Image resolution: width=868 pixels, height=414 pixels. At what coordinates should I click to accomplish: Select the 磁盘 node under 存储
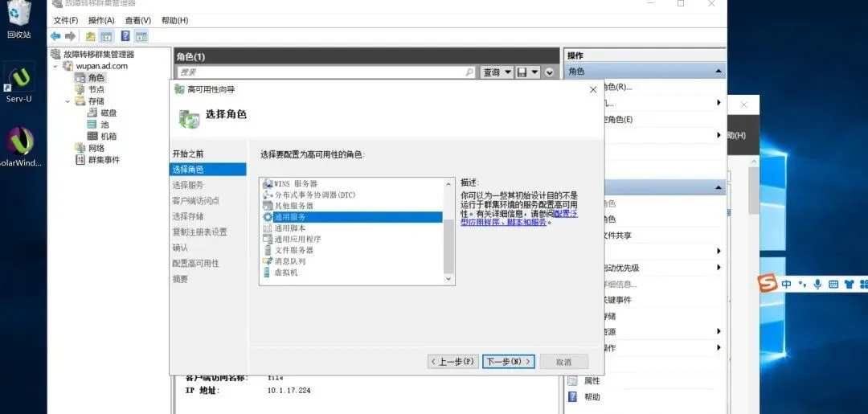[x=108, y=113]
